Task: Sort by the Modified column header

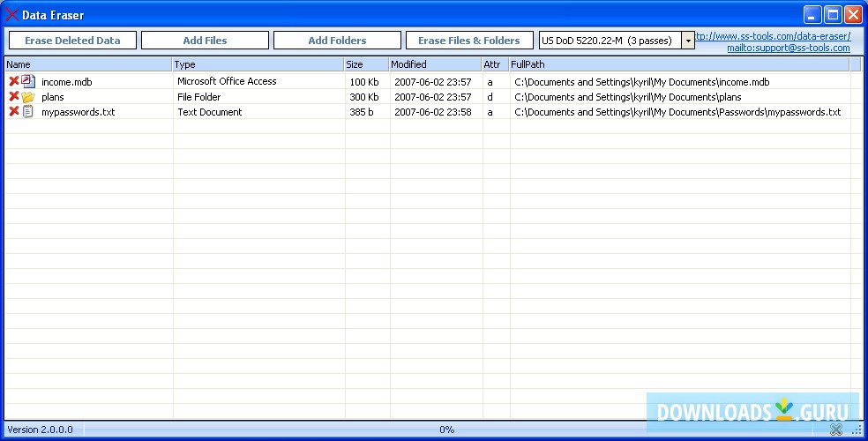Action: click(x=435, y=64)
